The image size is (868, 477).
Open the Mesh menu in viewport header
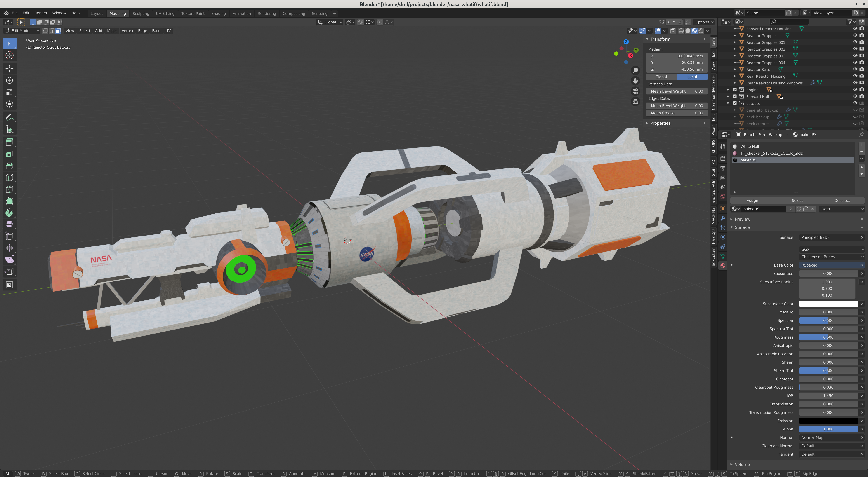[x=112, y=31]
